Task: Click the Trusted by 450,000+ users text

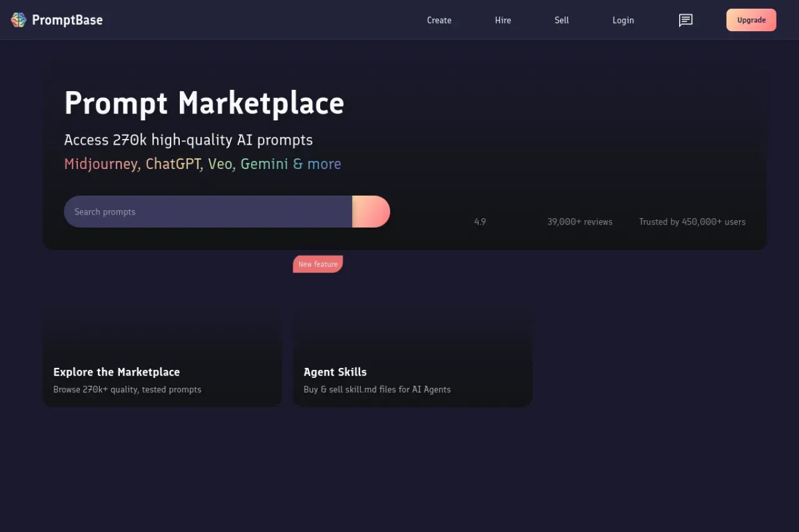Action: 692,222
